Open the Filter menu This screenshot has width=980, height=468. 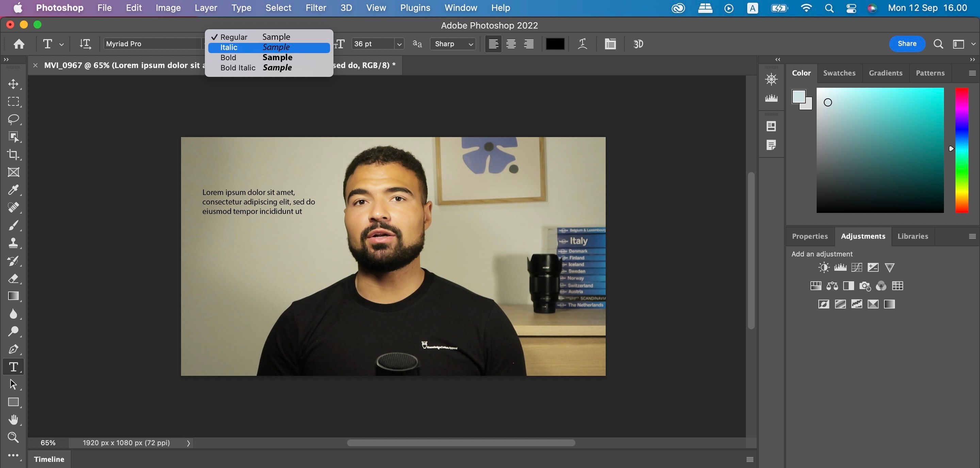316,8
